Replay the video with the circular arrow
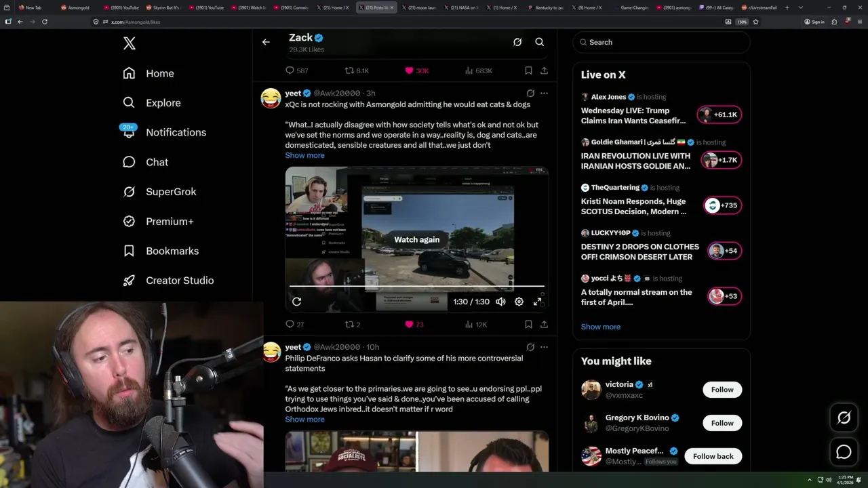The image size is (868, 488). (296, 302)
